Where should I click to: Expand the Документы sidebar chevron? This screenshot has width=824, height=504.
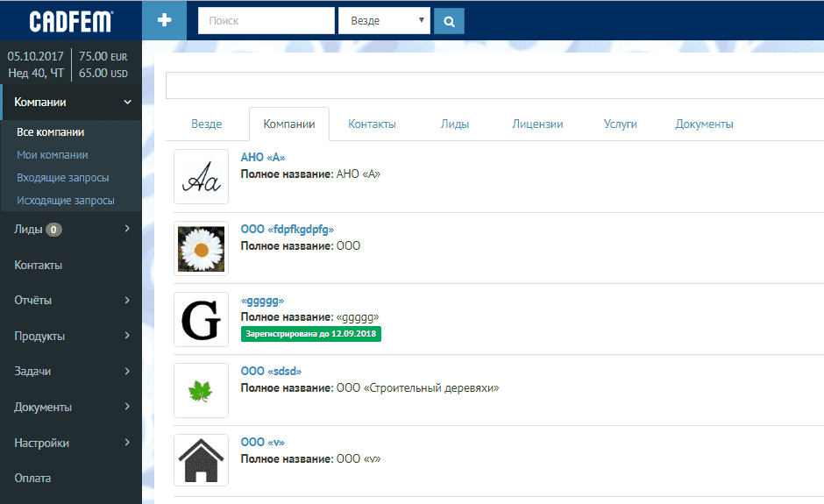[127, 406]
